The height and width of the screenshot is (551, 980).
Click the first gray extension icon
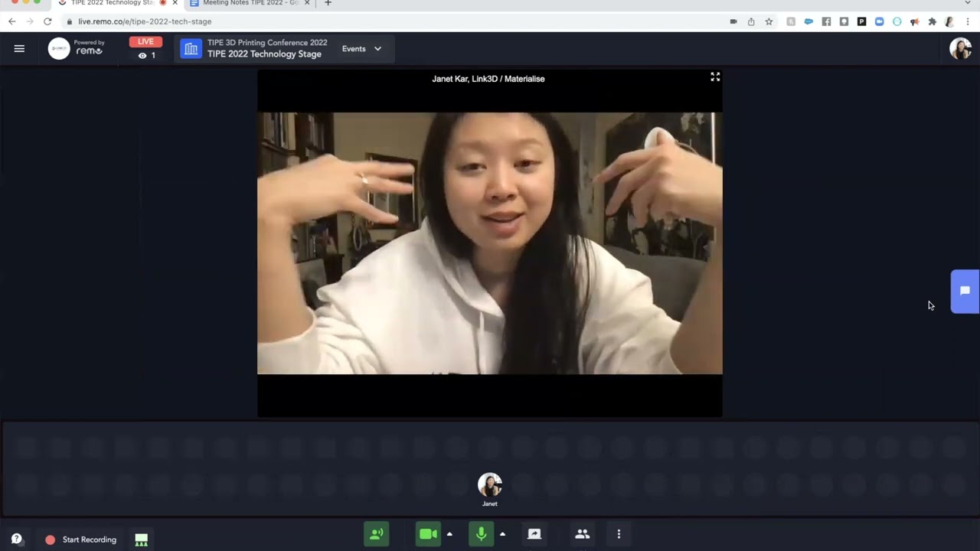click(x=791, y=21)
